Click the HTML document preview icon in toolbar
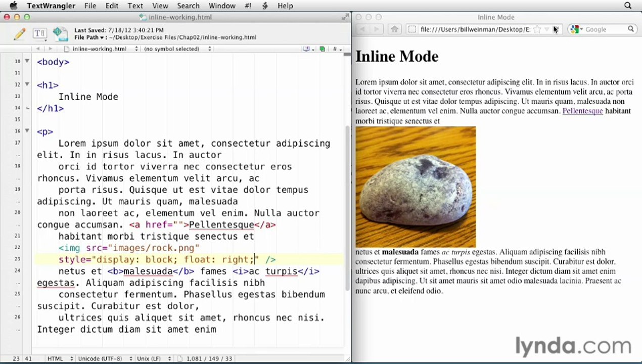The image size is (642, 364). click(60, 34)
